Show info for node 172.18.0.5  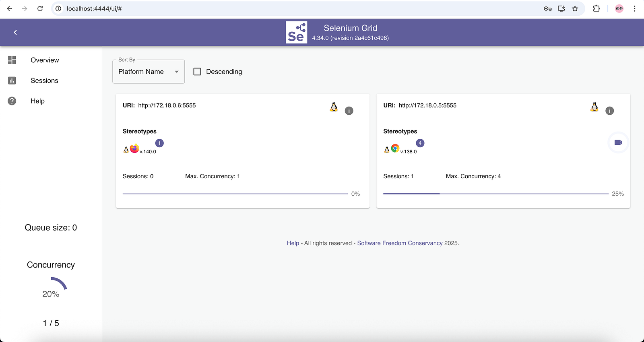pos(610,111)
